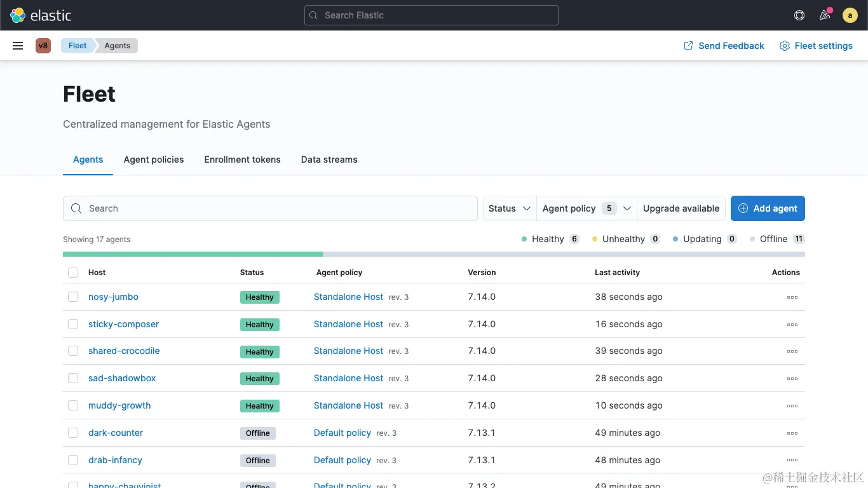
Task: Click the magnifier icon in Search Elastic
Action: click(x=313, y=15)
